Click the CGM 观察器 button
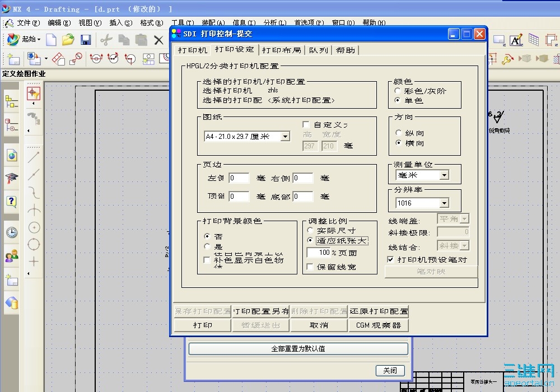Viewport: 560px width, 392px height. (x=379, y=325)
